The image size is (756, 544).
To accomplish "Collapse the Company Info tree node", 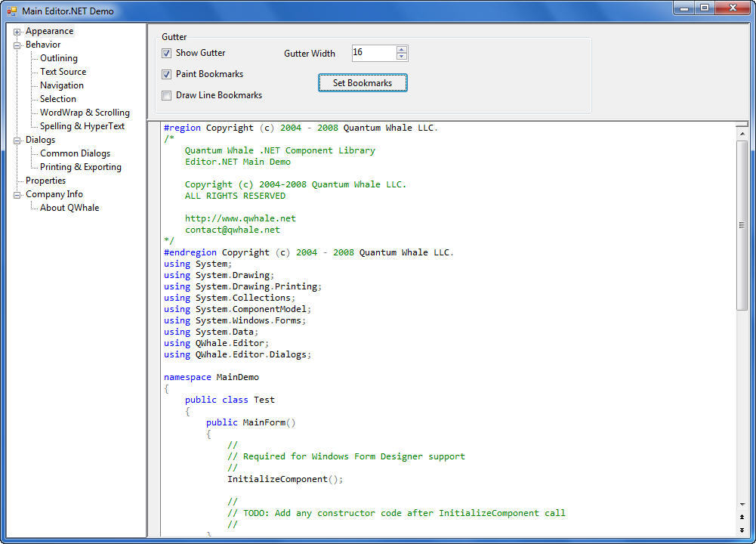I will click(17, 195).
